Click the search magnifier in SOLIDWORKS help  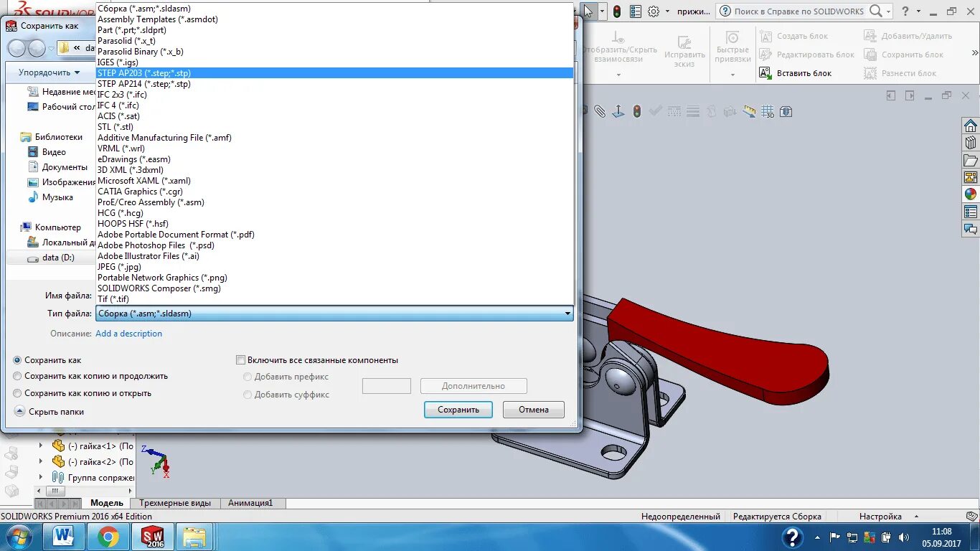[x=876, y=11]
